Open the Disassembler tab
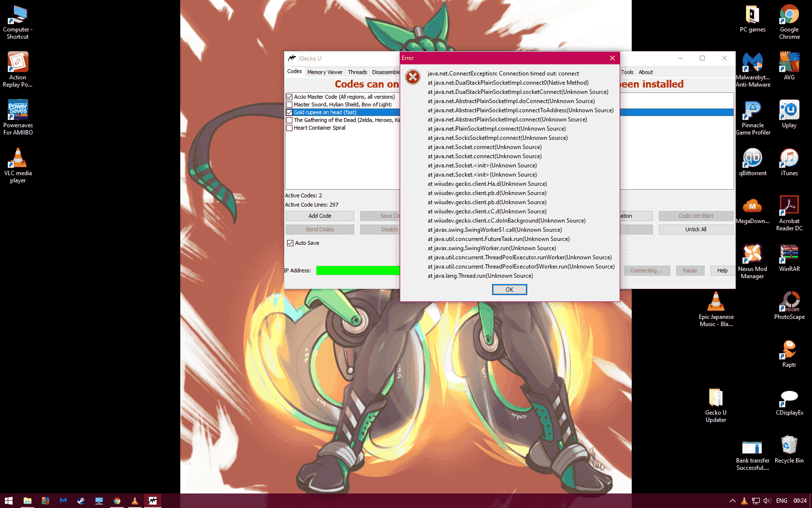Screen dimensions: 812x508 pos(386,72)
